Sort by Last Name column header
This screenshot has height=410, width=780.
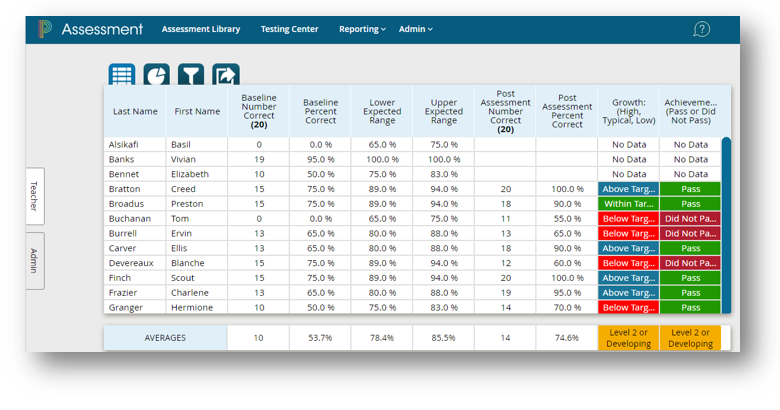click(x=135, y=111)
